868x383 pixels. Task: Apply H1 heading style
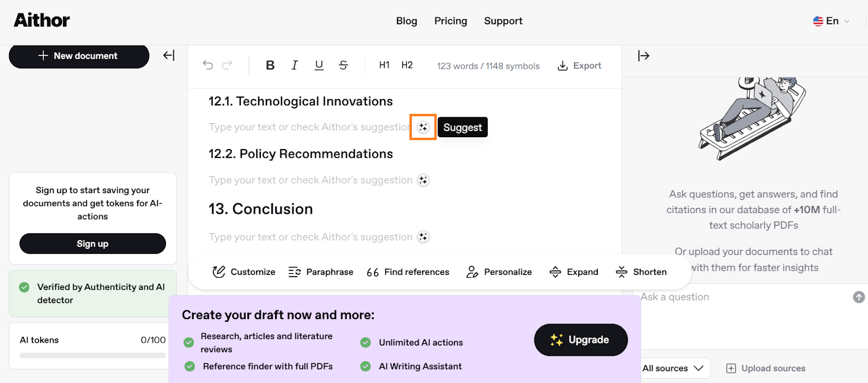(x=384, y=65)
